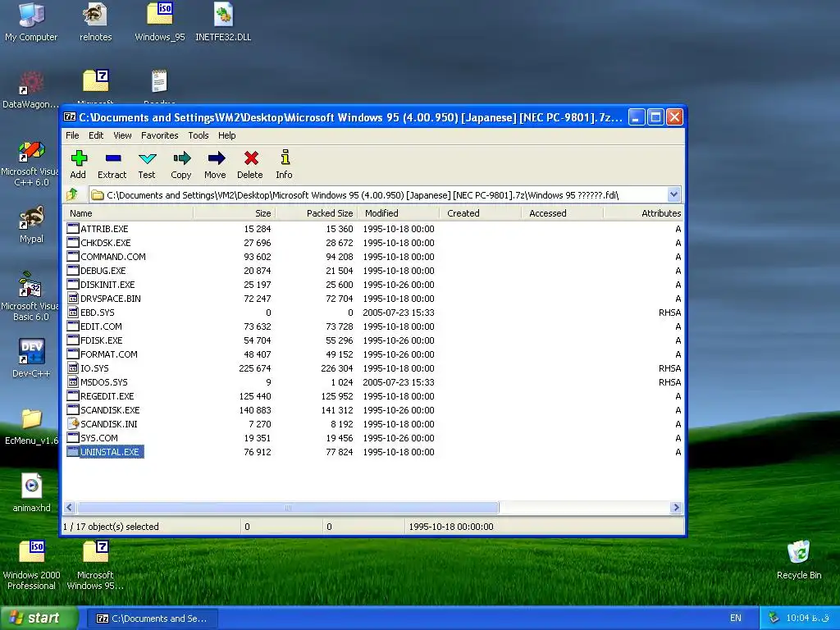Select the highlighted UNINSTAL.EXE file

[x=106, y=452]
